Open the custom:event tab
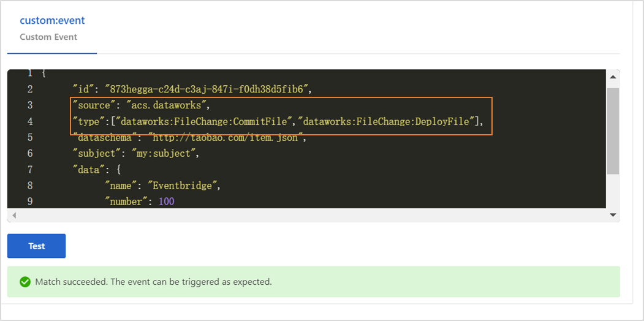The image size is (644, 321). (x=52, y=20)
